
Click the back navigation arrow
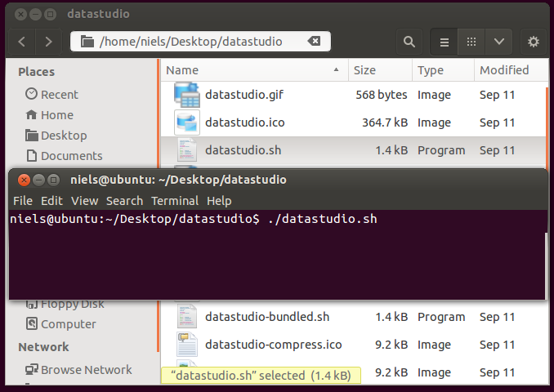[22, 42]
